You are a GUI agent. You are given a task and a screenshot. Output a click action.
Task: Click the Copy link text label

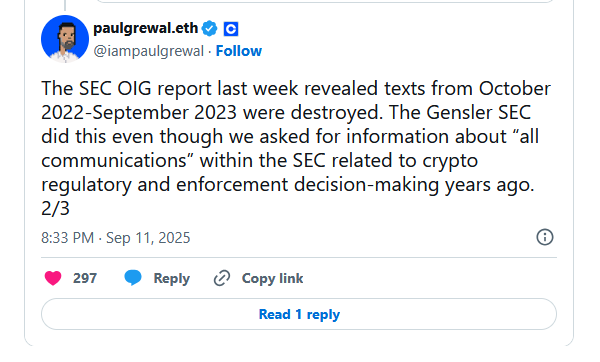(x=272, y=279)
